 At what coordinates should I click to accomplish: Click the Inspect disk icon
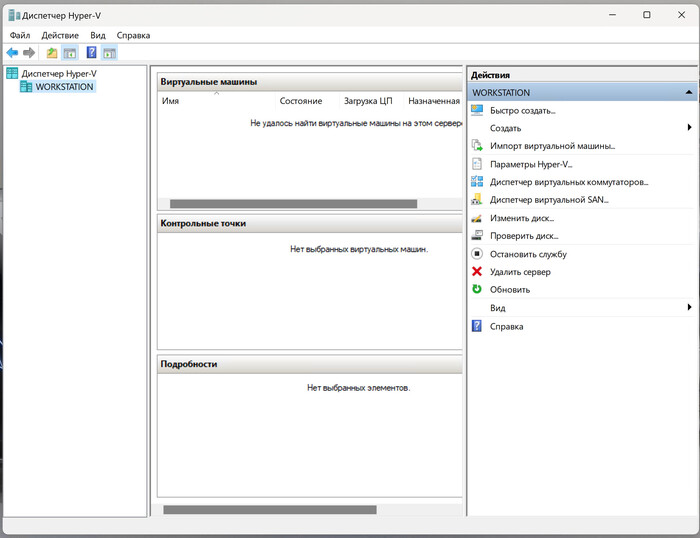click(x=477, y=235)
